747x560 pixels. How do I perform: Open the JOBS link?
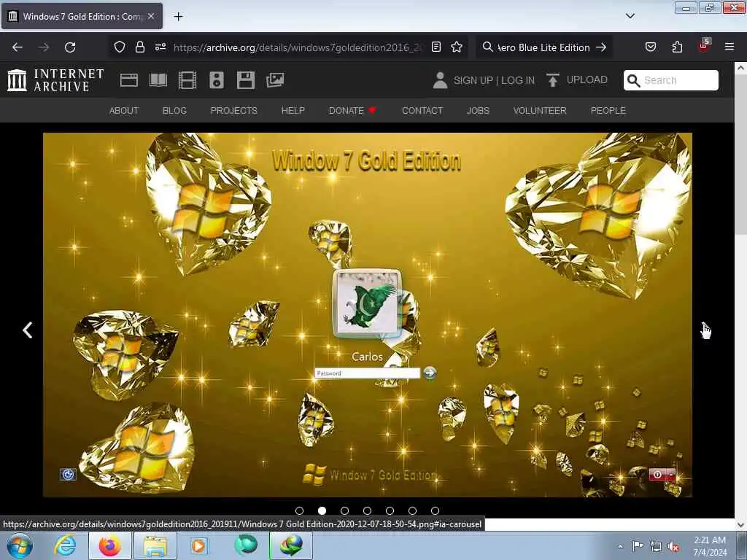point(478,111)
